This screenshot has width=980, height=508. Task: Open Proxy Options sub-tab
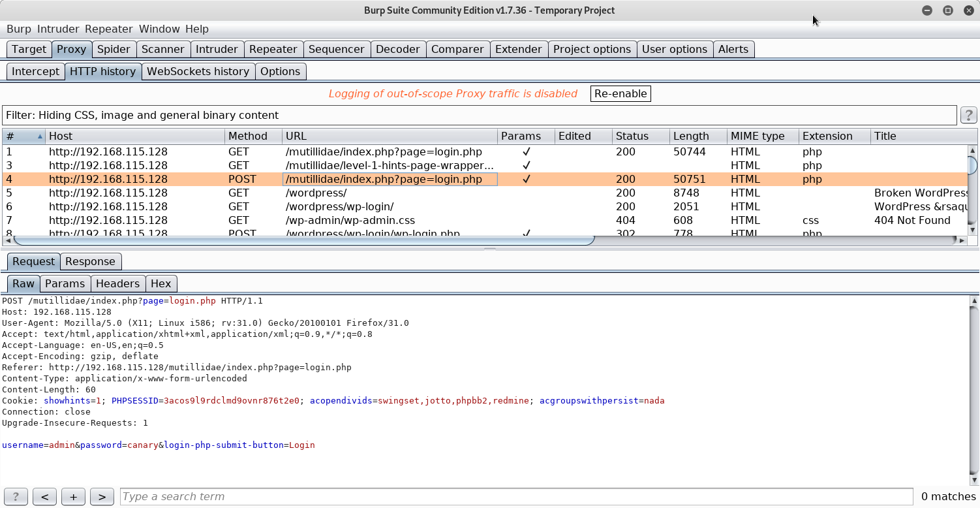[x=280, y=72]
